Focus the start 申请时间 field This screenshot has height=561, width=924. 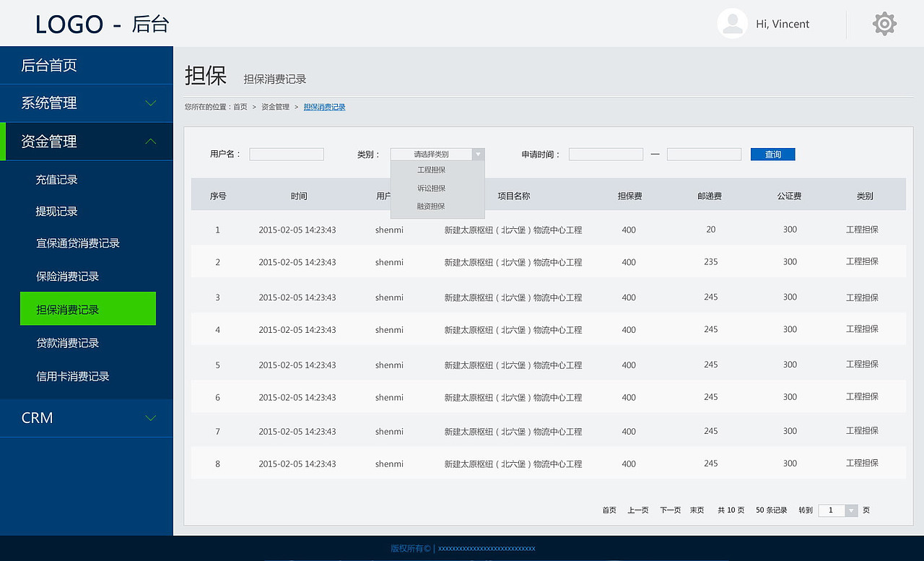tap(606, 155)
